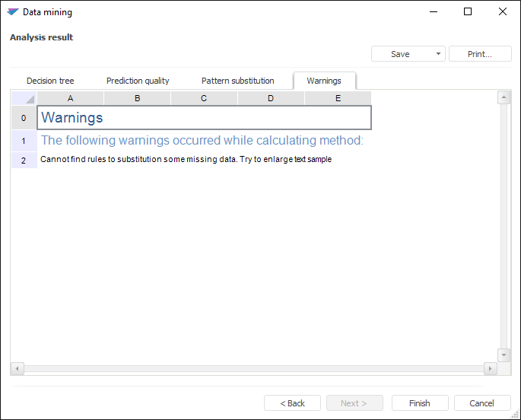
Task: Click the Warnings title cell
Action: tap(204, 118)
